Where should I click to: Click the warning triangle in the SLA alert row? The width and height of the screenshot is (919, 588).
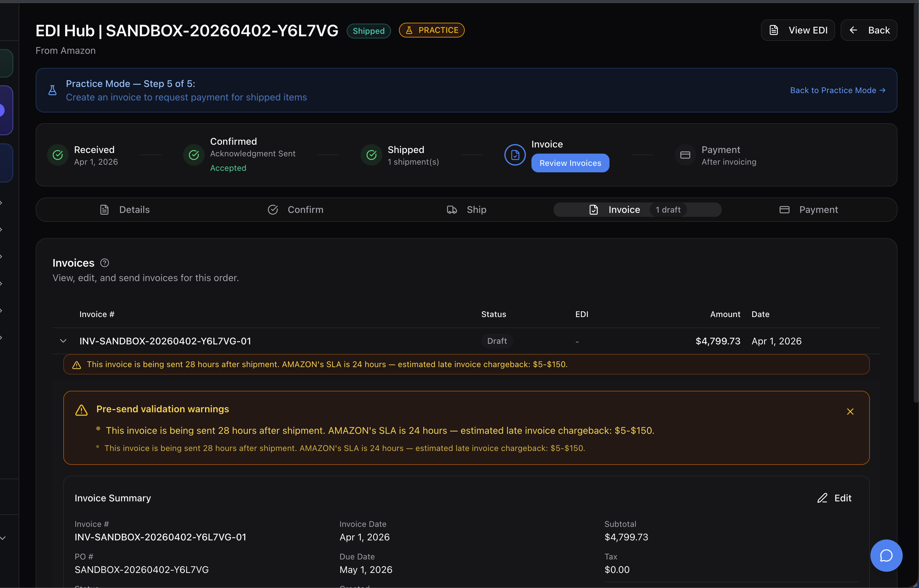(x=77, y=365)
